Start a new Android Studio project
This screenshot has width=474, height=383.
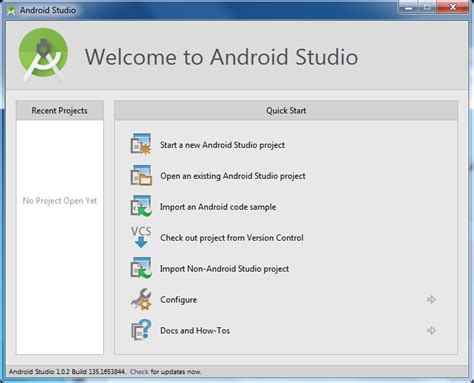tap(222, 145)
